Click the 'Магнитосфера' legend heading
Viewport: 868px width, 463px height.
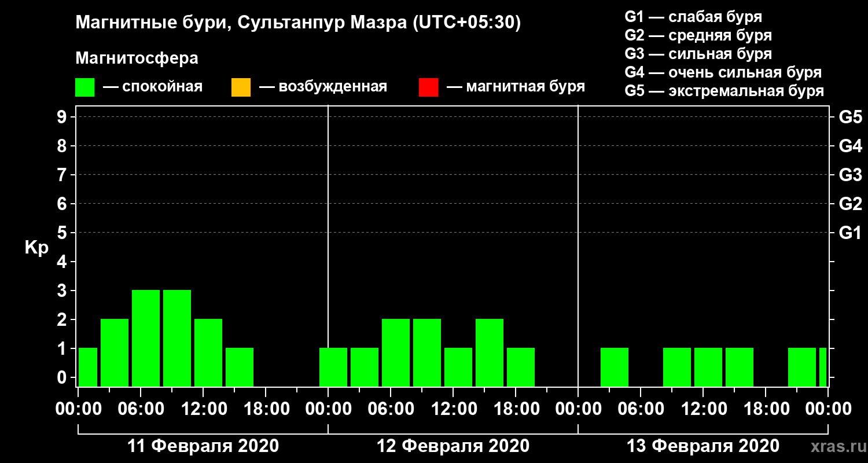pyautogui.click(x=137, y=58)
